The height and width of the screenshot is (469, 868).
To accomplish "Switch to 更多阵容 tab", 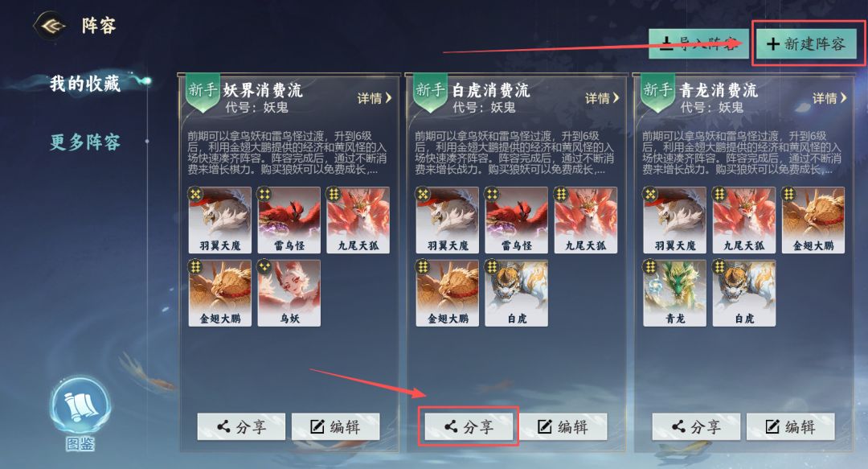I will click(x=84, y=142).
